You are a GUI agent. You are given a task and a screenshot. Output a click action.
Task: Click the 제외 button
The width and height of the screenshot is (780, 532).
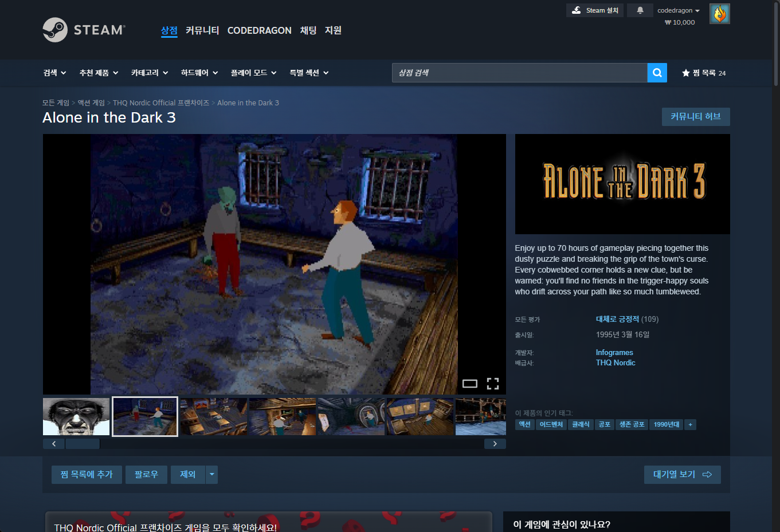pyautogui.click(x=188, y=474)
